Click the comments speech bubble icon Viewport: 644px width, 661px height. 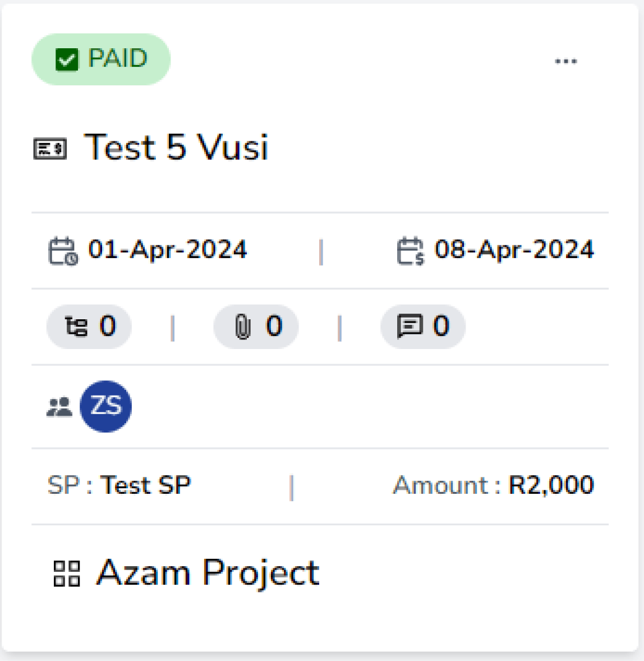pos(410,327)
